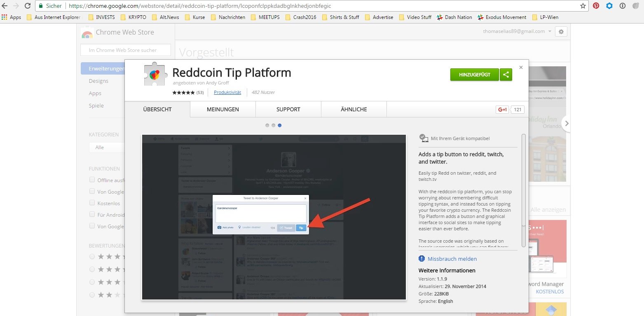Click the '482 Nutzer' user count

[263, 92]
